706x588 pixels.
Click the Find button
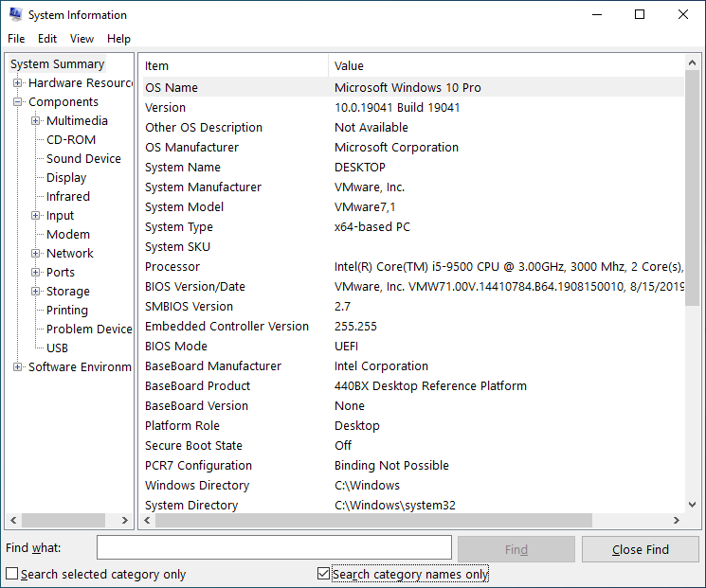click(516, 549)
